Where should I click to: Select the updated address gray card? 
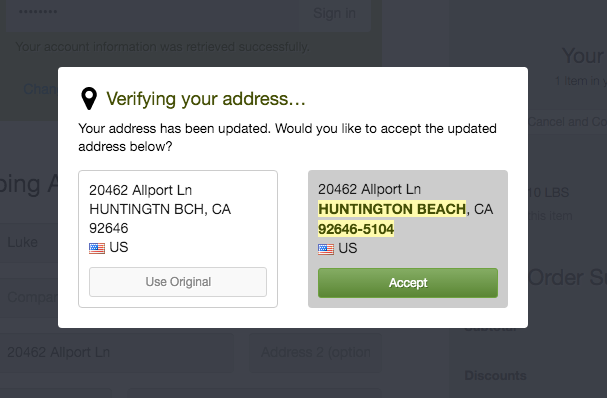pos(408,239)
